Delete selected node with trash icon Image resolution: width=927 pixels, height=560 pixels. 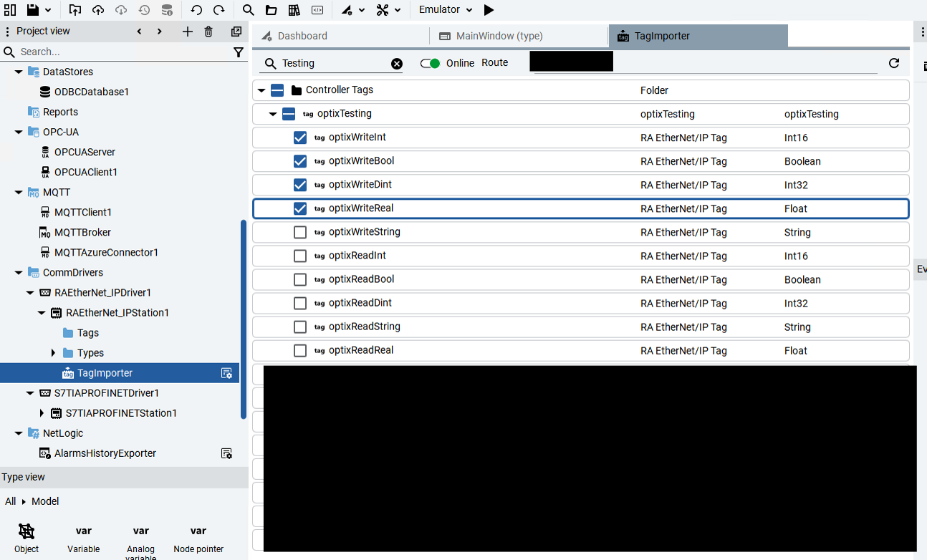208,32
